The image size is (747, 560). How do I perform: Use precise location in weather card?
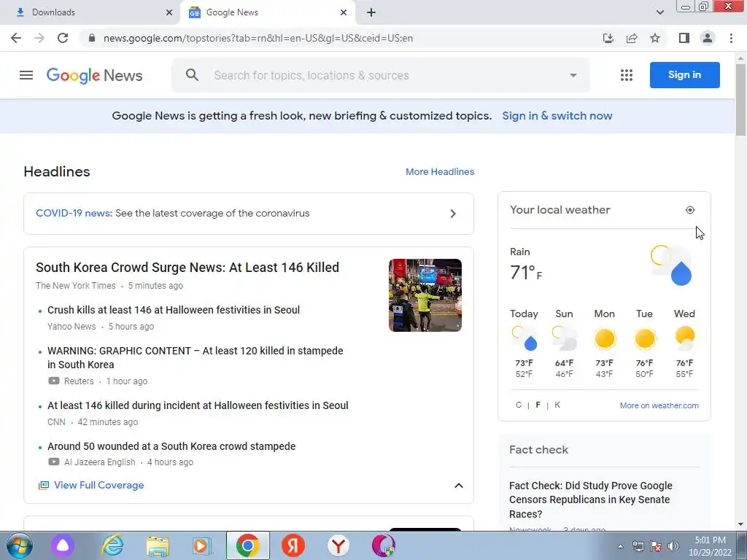click(x=690, y=210)
